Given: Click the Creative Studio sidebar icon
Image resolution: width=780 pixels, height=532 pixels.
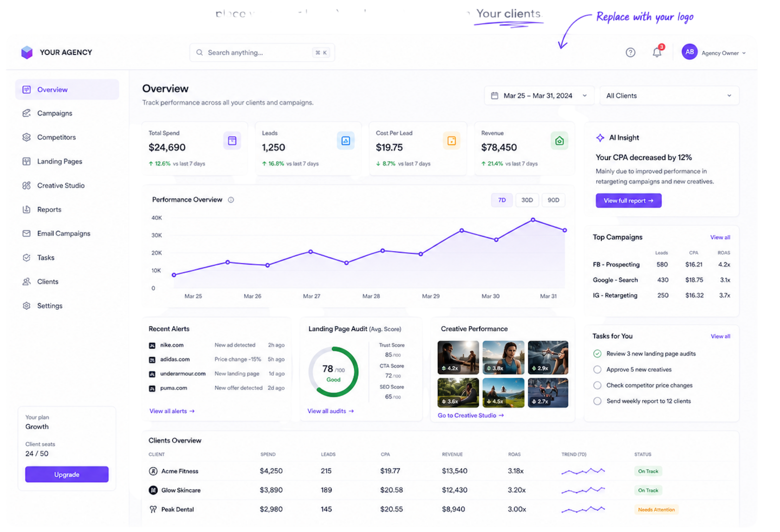Looking at the screenshot, I should click(26, 186).
